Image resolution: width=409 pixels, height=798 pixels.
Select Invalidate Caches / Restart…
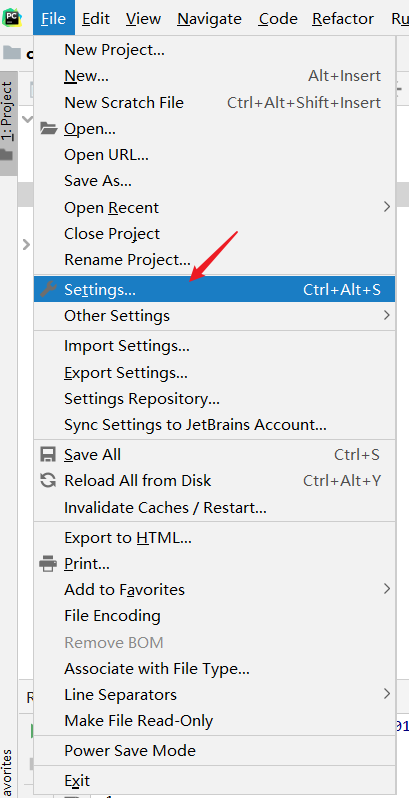click(x=214, y=507)
